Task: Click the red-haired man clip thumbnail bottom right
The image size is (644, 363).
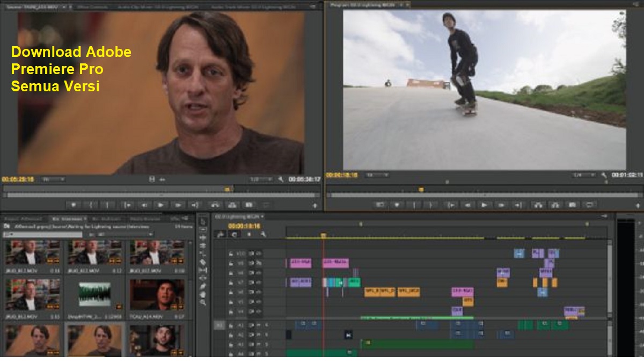Action: [157, 340]
